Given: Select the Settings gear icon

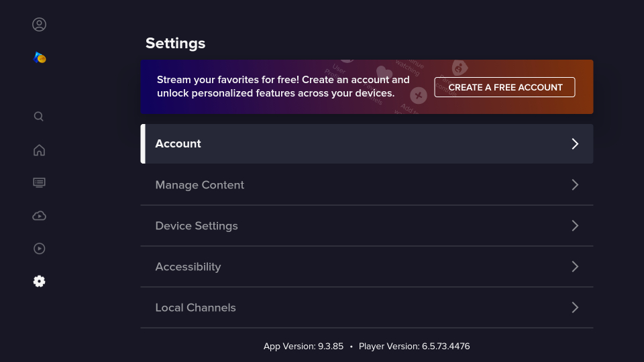Looking at the screenshot, I should pos(39,282).
